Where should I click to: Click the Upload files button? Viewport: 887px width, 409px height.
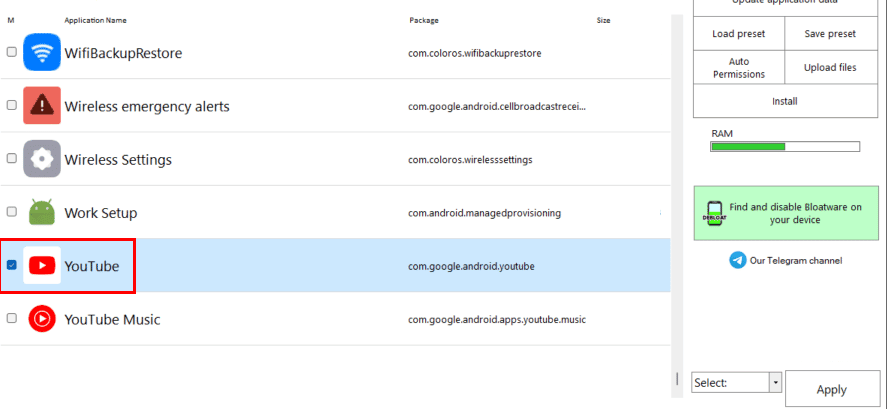(830, 68)
